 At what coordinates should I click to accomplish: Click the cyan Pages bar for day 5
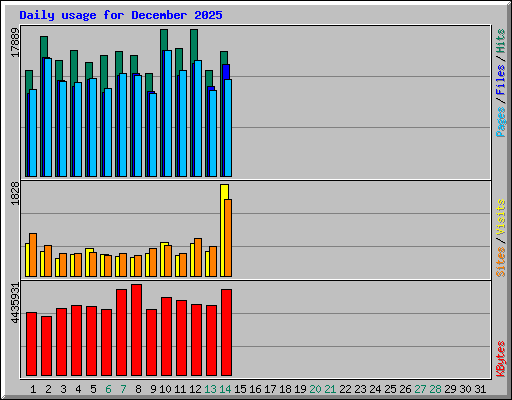93,127
